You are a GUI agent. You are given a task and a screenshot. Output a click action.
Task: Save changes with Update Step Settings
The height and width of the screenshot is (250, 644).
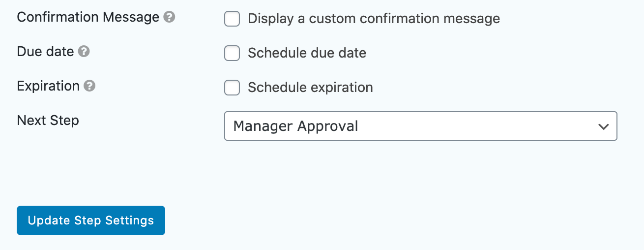point(91,220)
